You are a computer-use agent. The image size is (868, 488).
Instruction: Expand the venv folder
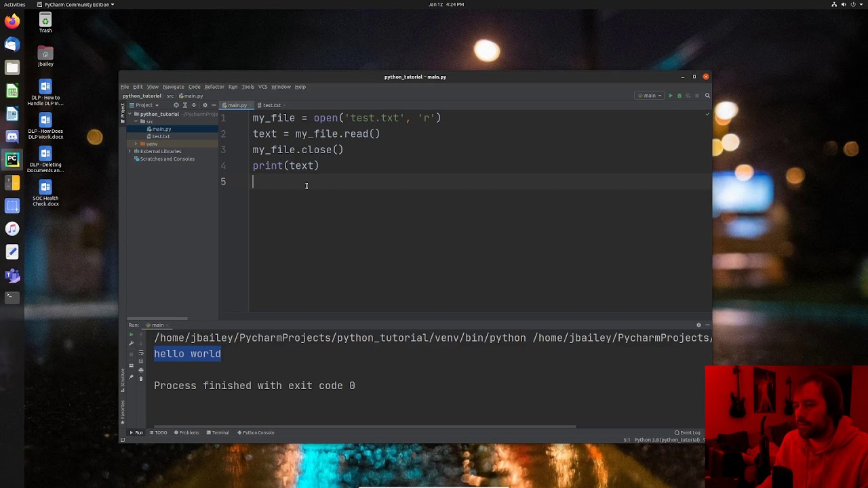tap(136, 144)
